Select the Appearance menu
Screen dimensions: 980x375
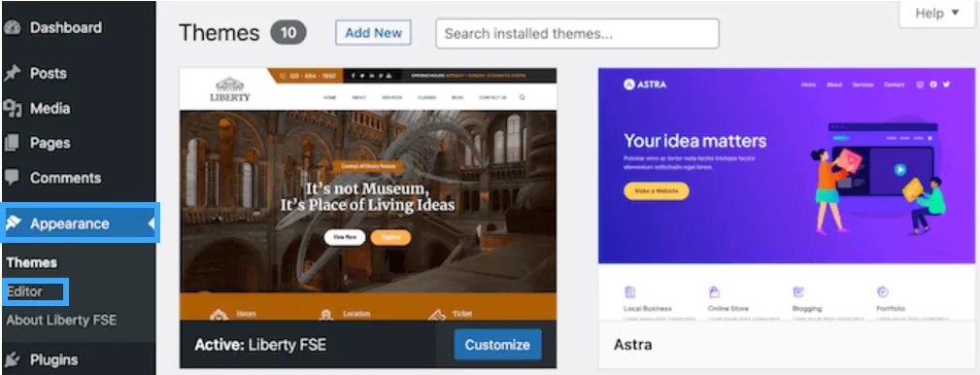pos(80,223)
